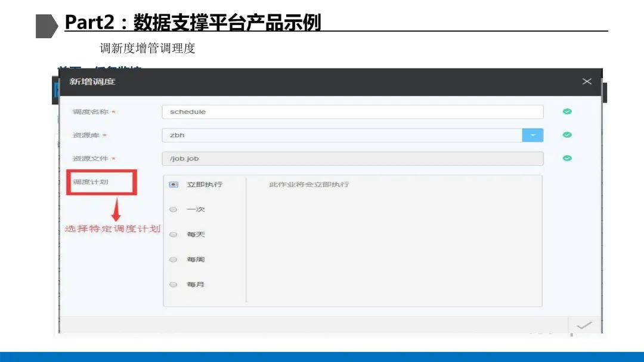Click the 资源文件 label

click(x=91, y=159)
